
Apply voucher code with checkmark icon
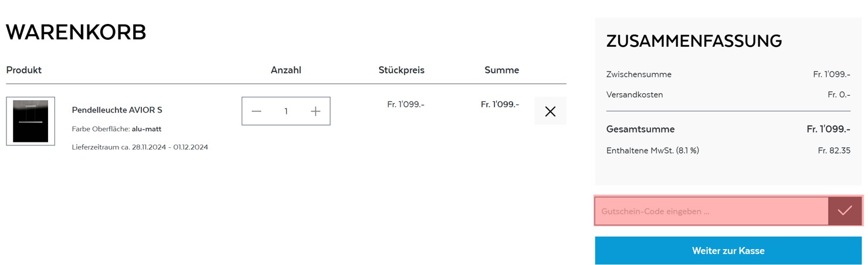pos(845,211)
